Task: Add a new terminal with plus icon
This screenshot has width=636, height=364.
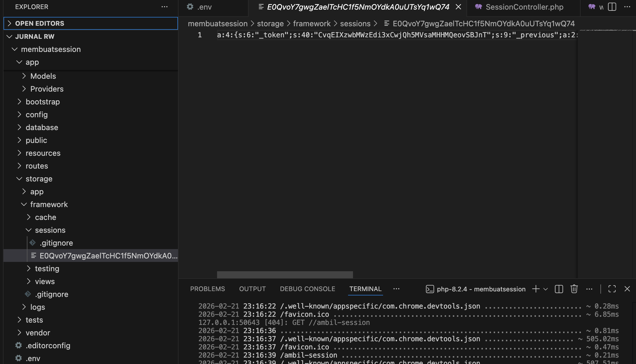Action: click(536, 289)
